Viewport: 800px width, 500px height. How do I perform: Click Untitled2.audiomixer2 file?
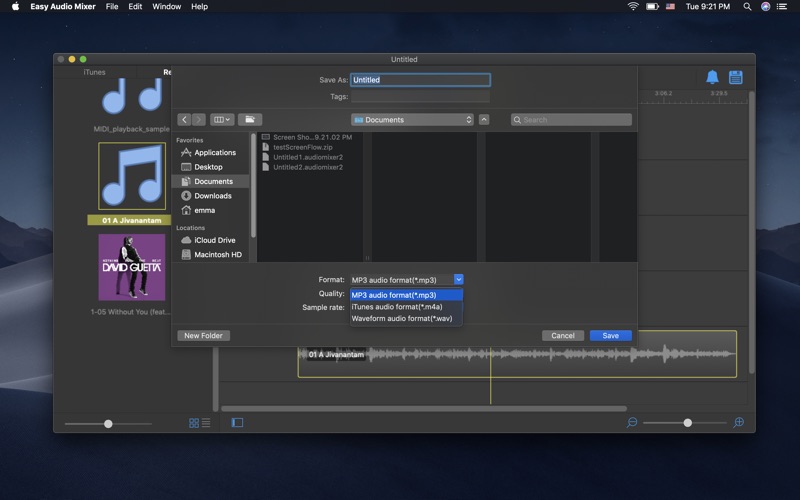(302, 167)
